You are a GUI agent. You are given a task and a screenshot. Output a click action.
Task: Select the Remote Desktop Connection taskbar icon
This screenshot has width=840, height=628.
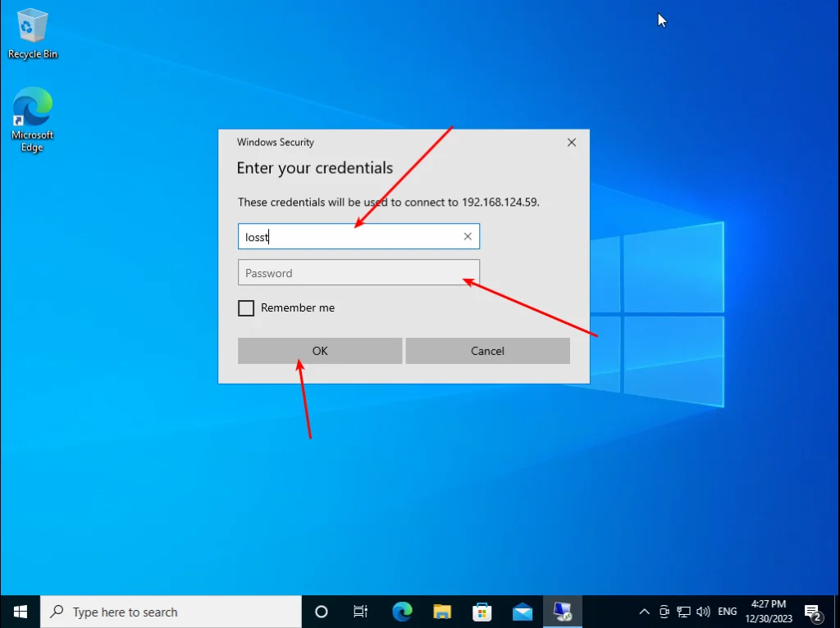[563, 612]
